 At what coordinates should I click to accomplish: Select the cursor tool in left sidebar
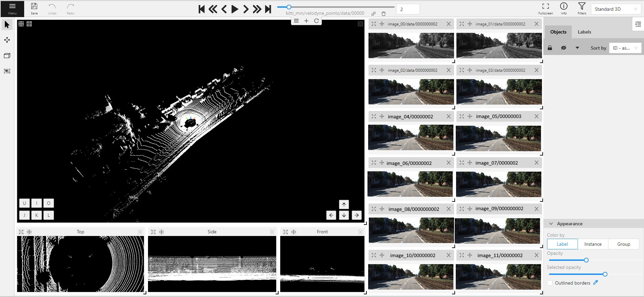click(x=7, y=25)
